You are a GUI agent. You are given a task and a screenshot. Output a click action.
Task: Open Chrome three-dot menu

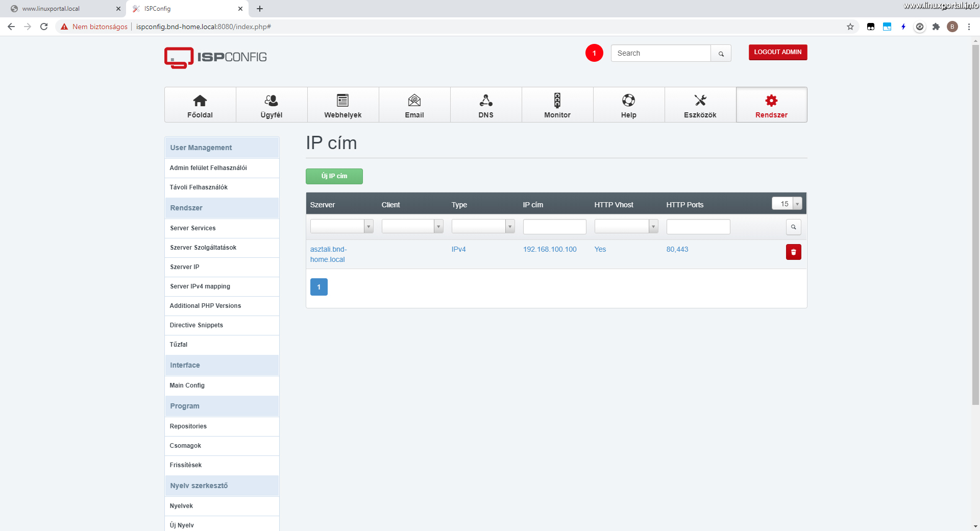[969, 27]
